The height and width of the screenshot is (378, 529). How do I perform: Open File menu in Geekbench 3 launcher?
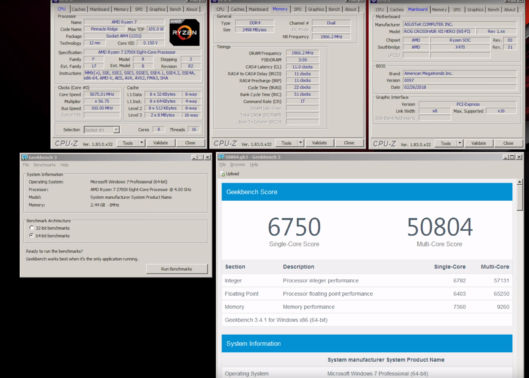tap(26, 165)
